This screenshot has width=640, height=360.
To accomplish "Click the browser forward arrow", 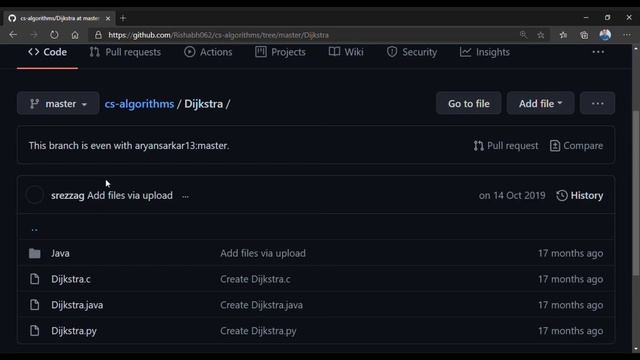I will [x=34, y=35].
